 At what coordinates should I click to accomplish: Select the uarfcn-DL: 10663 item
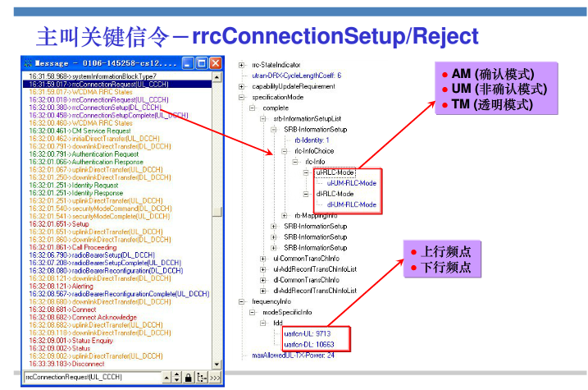tap(309, 344)
